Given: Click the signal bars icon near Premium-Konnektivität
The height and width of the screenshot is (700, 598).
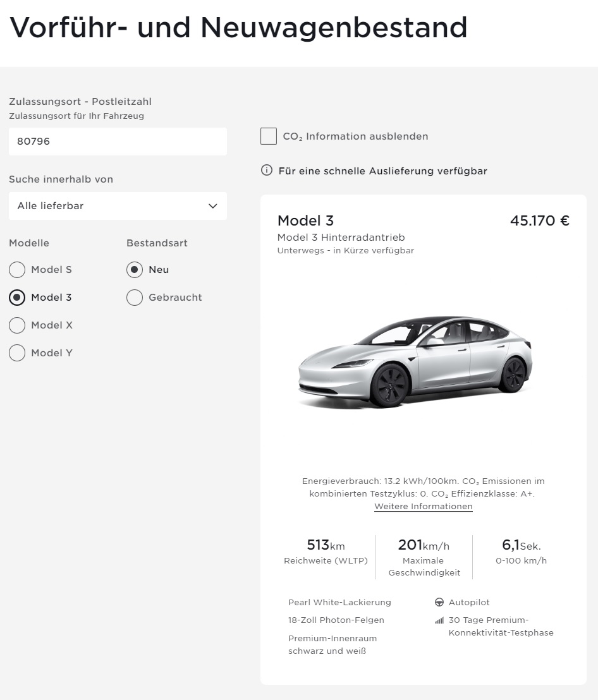Looking at the screenshot, I should coord(439,620).
